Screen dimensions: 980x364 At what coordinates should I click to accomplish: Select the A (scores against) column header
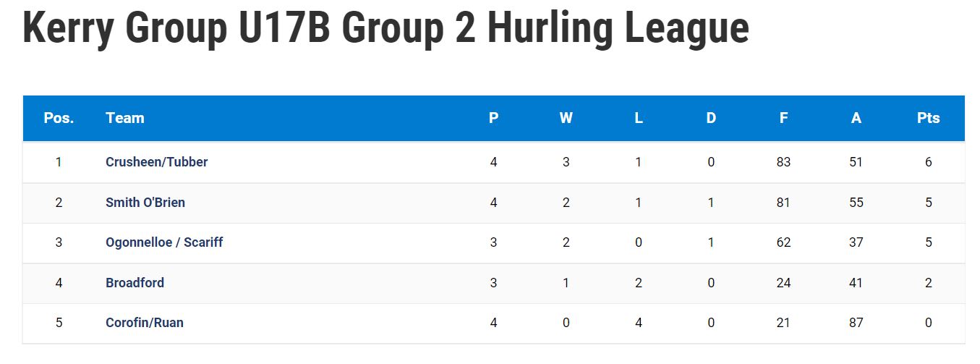(x=856, y=118)
